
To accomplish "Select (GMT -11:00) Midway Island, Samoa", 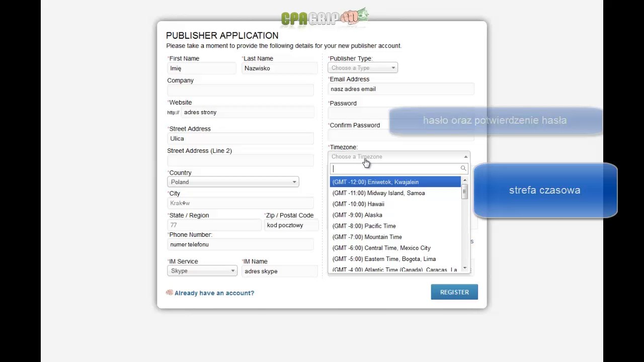I will (x=395, y=193).
